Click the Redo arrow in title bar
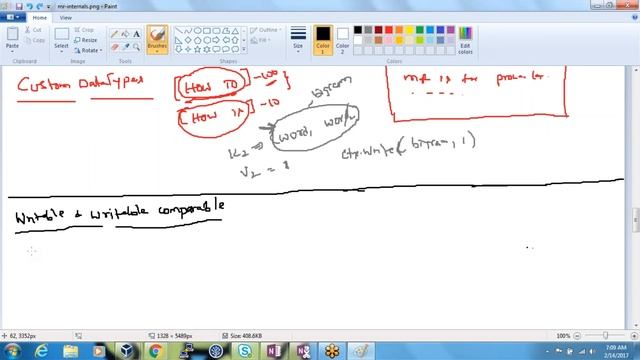The width and height of the screenshot is (640, 360). (x=40, y=7)
